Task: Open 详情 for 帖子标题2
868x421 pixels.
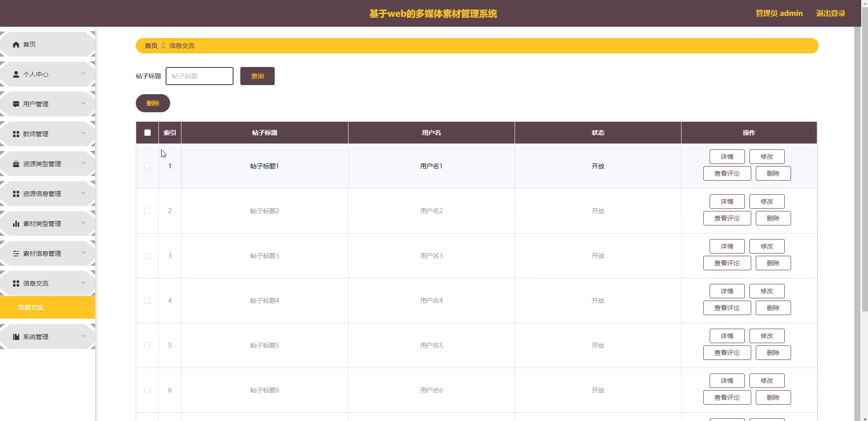Action: pos(727,201)
